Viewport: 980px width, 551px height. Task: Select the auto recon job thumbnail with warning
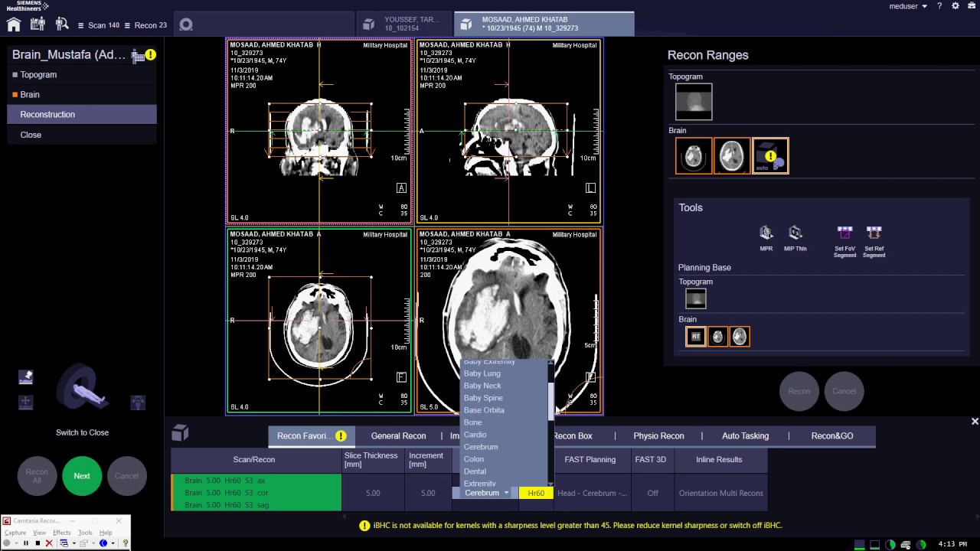click(x=770, y=156)
